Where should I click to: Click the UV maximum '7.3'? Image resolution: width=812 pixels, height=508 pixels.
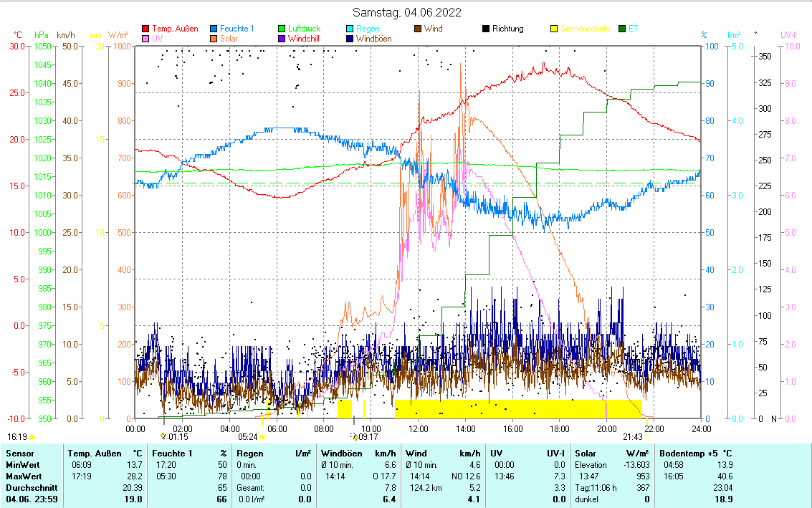[x=560, y=476]
